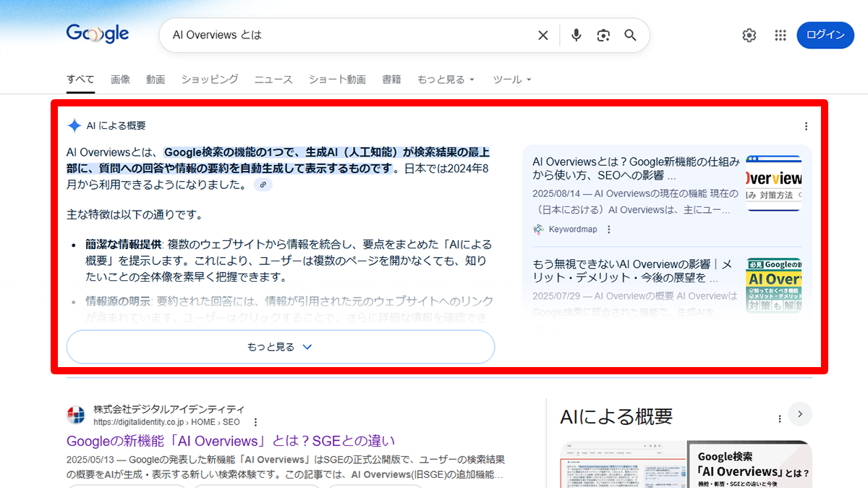The width and height of the screenshot is (868, 488).
Task: Open the もっと見る search categories dropdown
Action: (446, 79)
